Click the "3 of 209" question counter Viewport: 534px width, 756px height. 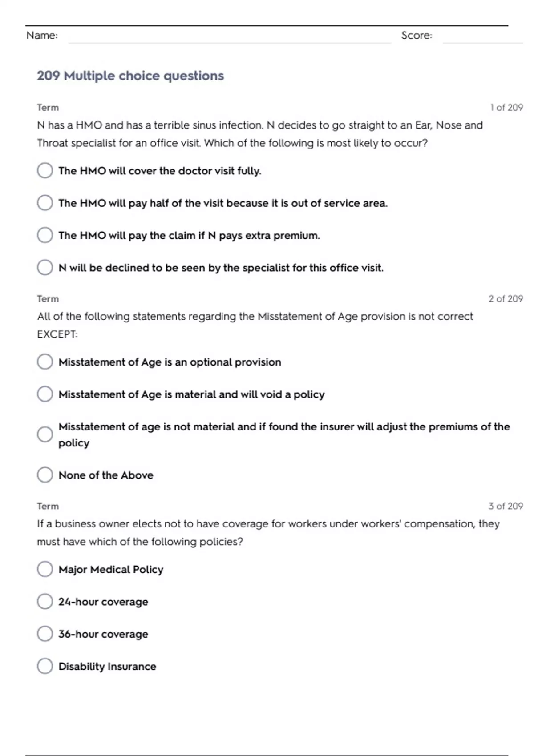point(506,506)
